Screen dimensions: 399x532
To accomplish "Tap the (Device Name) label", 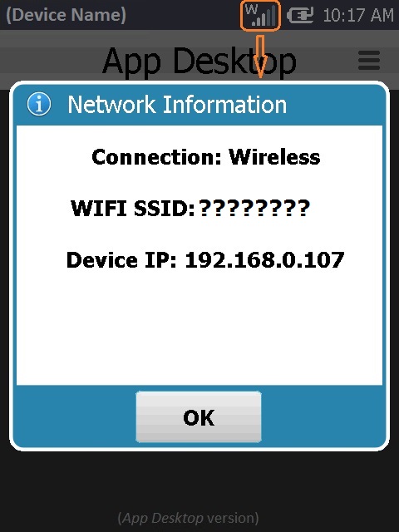I will (66, 15).
